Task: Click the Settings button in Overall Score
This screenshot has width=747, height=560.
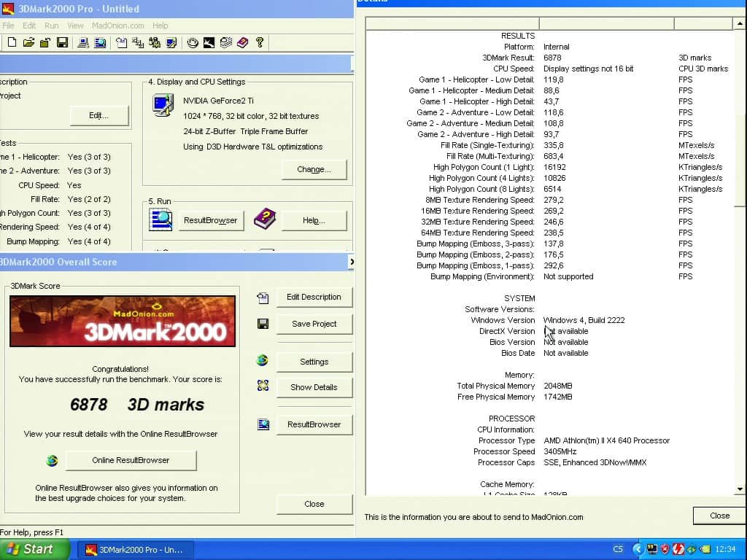Action: point(314,362)
